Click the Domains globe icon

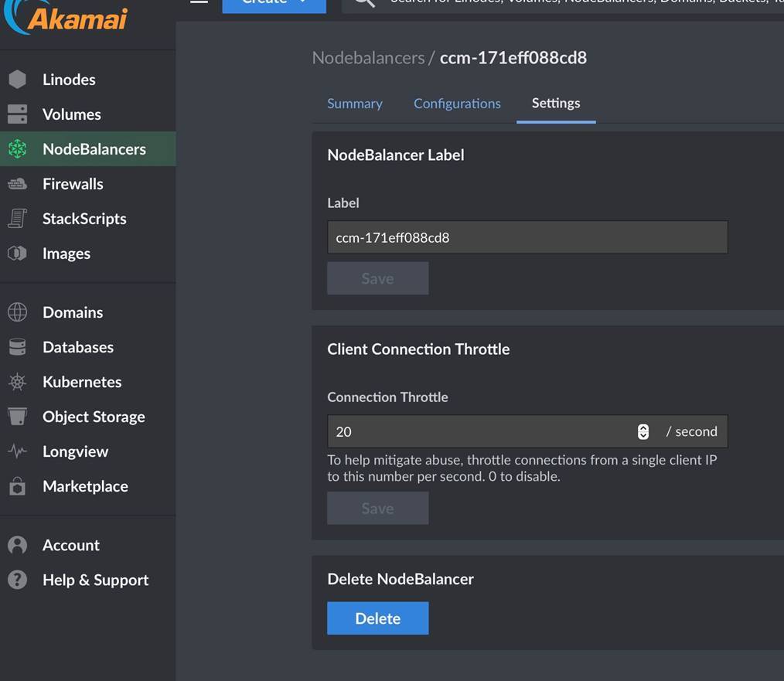click(x=17, y=312)
